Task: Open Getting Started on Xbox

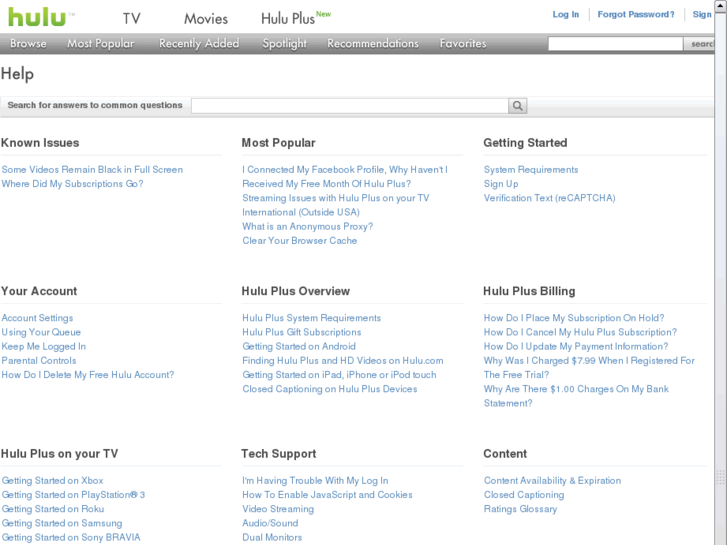Action: click(x=52, y=481)
